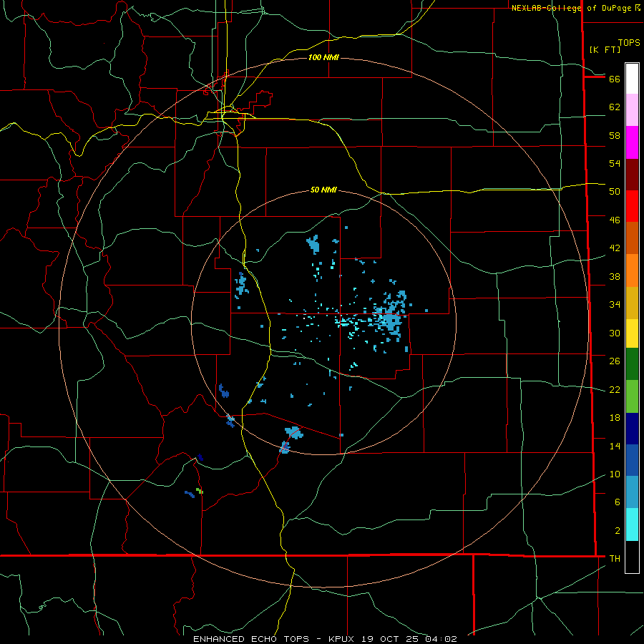Screen dimensions: 644x644
Task: Click the "14" legend value
Action: [615, 446]
